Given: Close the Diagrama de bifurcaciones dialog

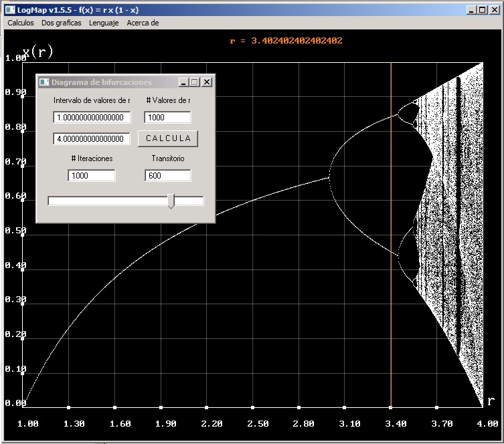Looking at the screenshot, I should [x=207, y=82].
